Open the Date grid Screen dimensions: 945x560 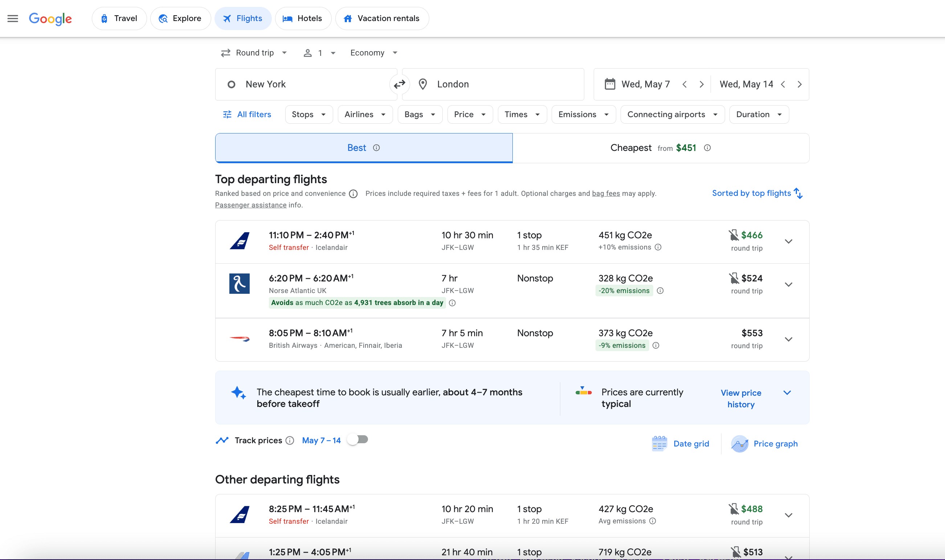pos(681,444)
